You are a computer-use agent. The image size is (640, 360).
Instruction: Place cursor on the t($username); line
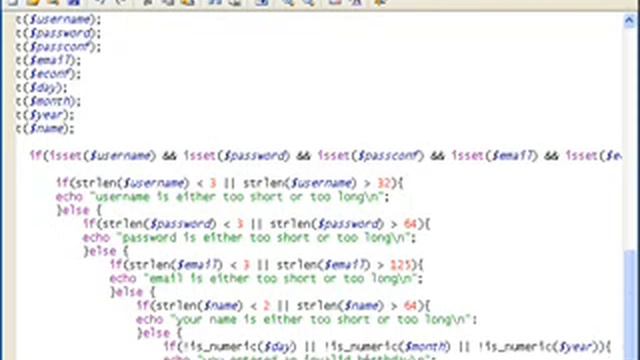(58, 20)
